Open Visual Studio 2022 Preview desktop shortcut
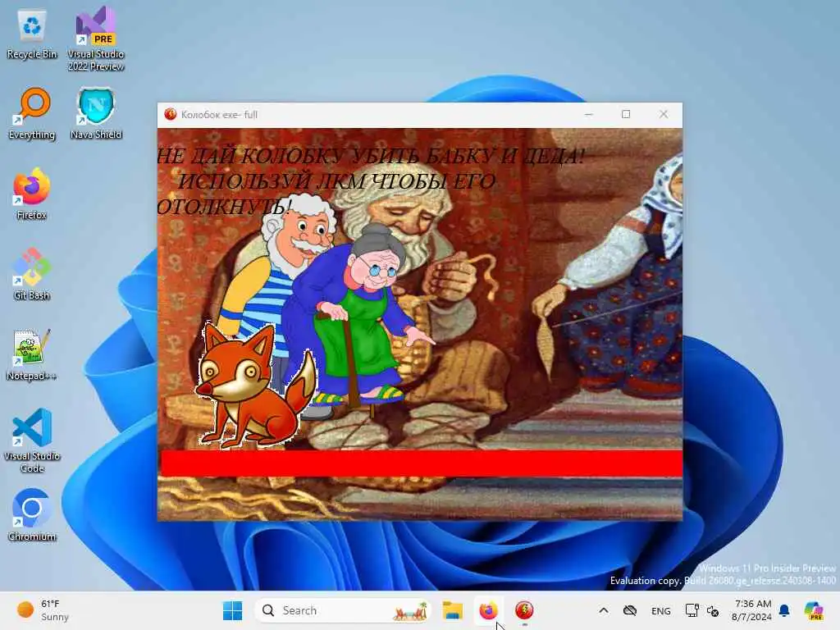This screenshot has height=630, width=840. pos(96,39)
